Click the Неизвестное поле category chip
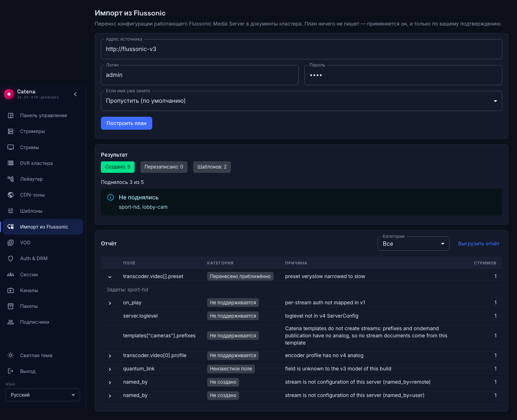Screen dimensions: 517x420 231,369
